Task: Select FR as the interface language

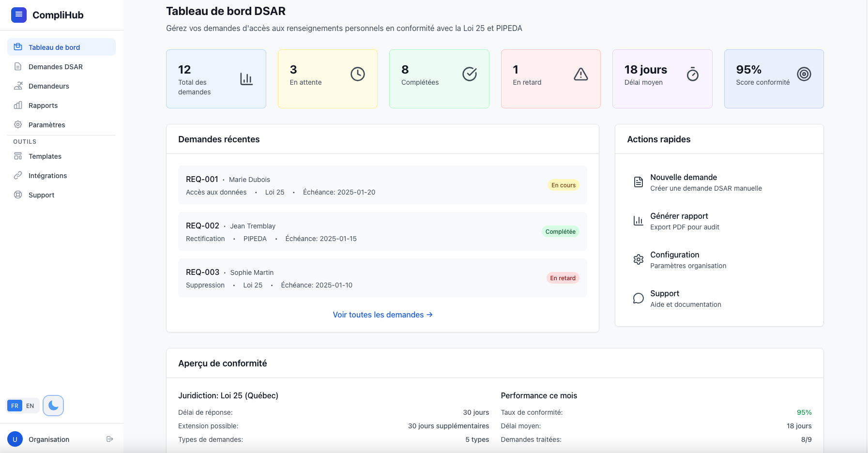Action: click(x=14, y=406)
